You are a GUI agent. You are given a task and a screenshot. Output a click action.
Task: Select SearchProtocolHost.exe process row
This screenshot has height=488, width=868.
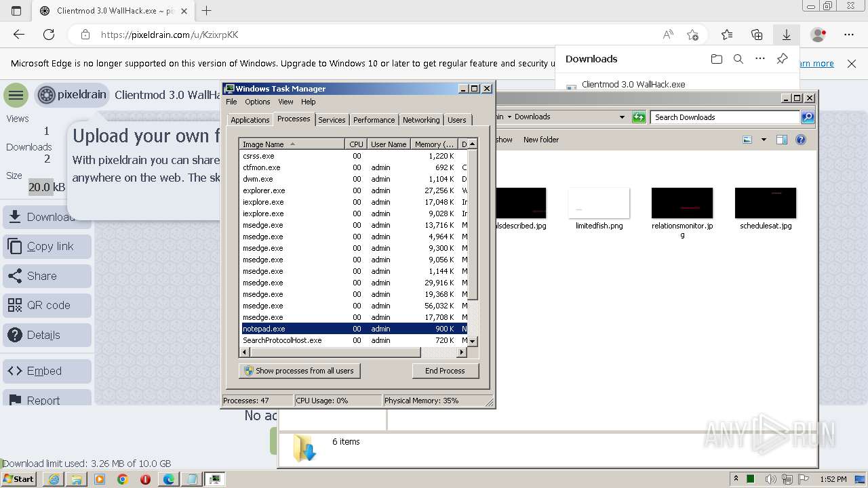[353, 340]
